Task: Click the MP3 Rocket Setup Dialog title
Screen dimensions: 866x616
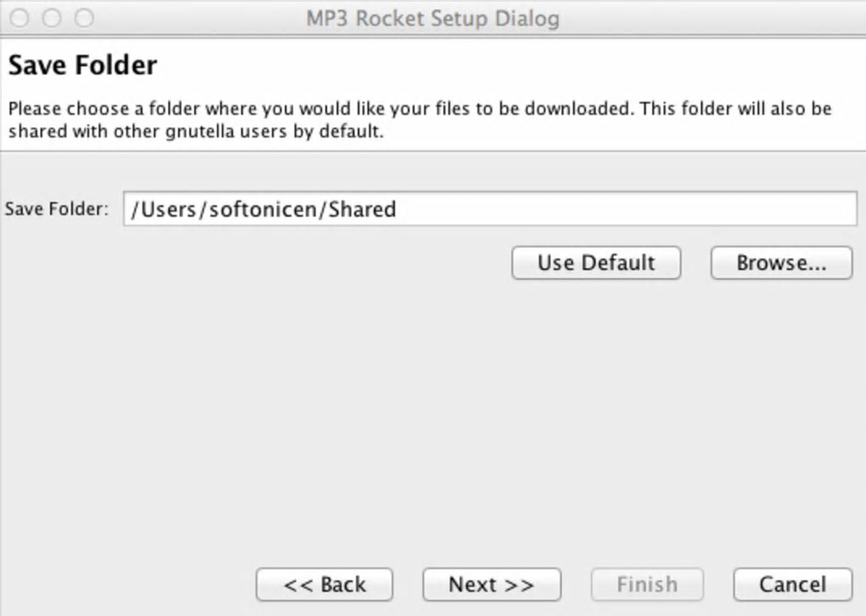Action: [433, 18]
